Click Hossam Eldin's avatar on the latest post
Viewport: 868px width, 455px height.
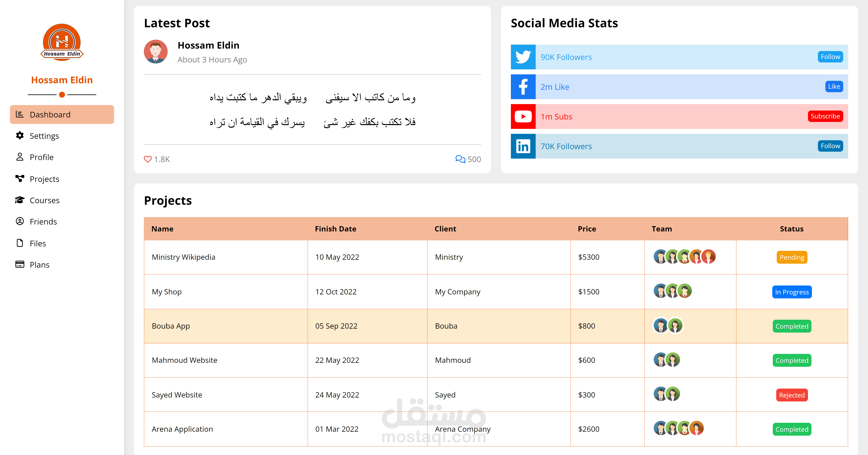(x=155, y=52)
